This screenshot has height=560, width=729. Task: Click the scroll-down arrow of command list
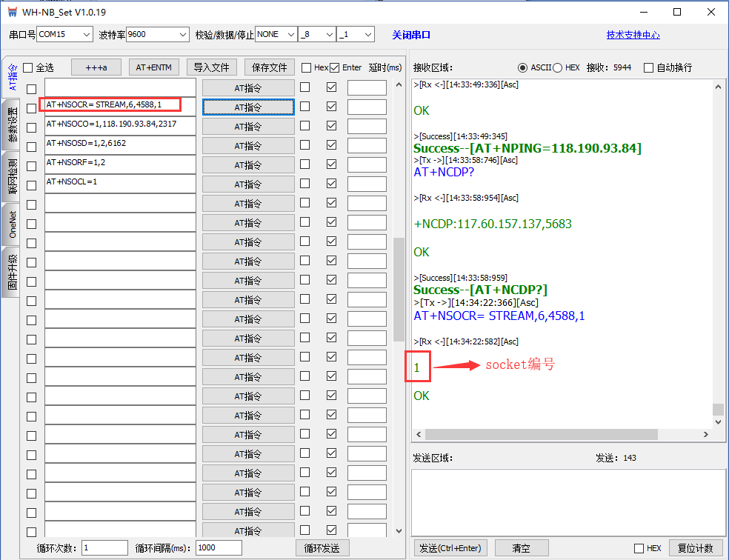tap(399, 530)
